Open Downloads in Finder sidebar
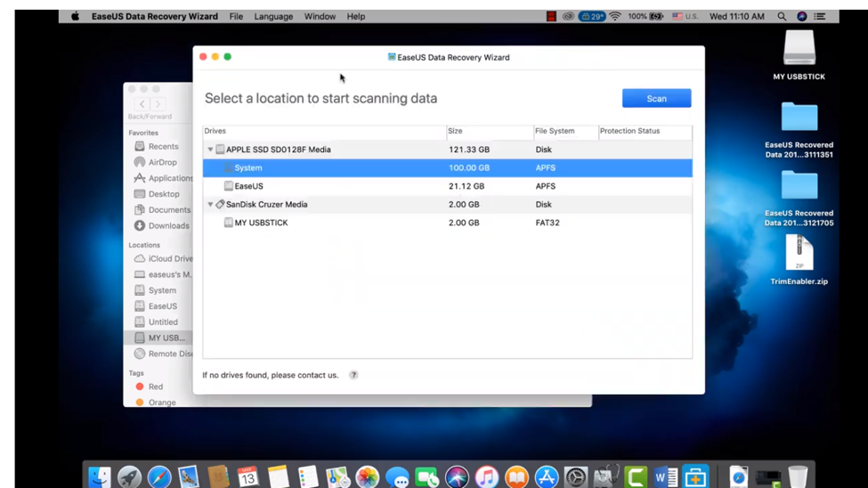 (162, 225)
